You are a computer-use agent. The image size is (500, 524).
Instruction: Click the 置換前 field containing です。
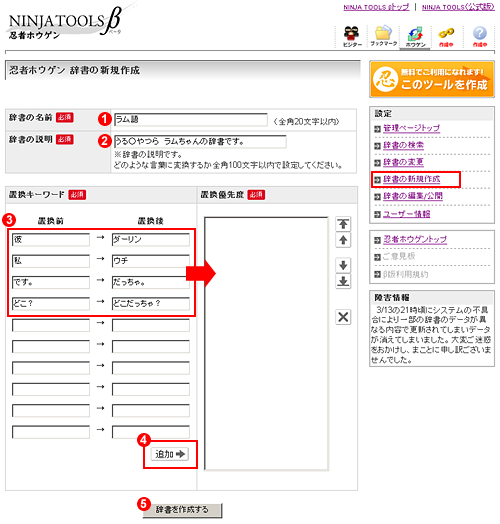click(x=51, y=282)
